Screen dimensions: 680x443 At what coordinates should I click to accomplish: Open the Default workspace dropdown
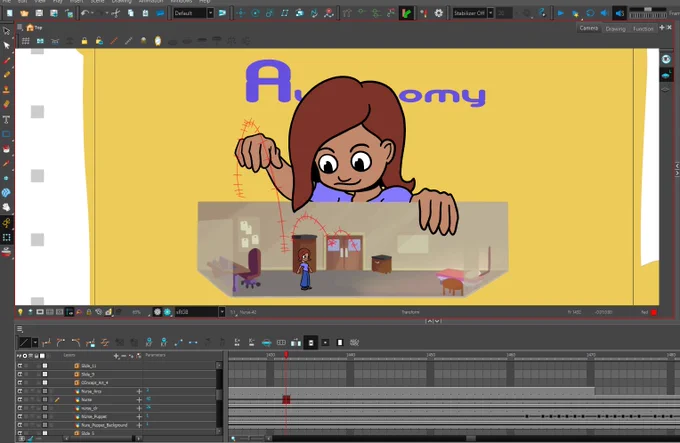(210, 13)
